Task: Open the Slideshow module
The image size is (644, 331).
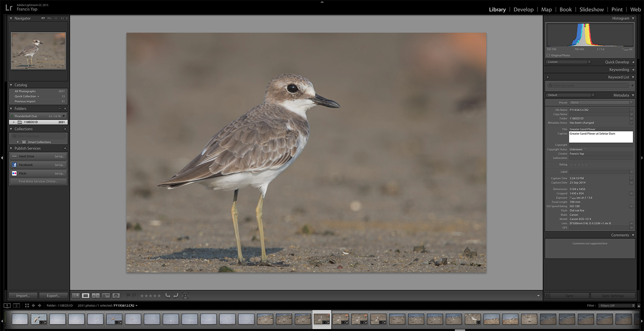Action: (591, 9)
